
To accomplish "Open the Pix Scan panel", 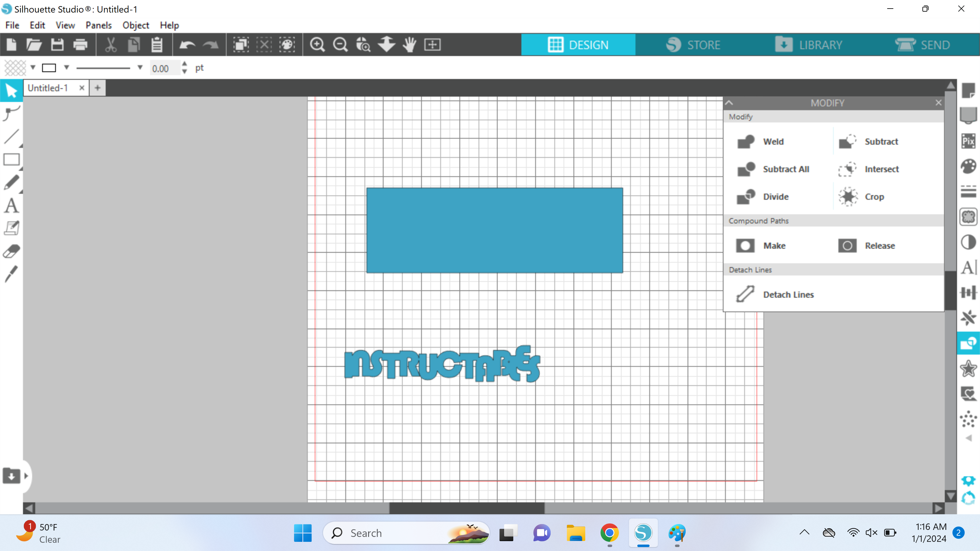I will tap(969, 141).
